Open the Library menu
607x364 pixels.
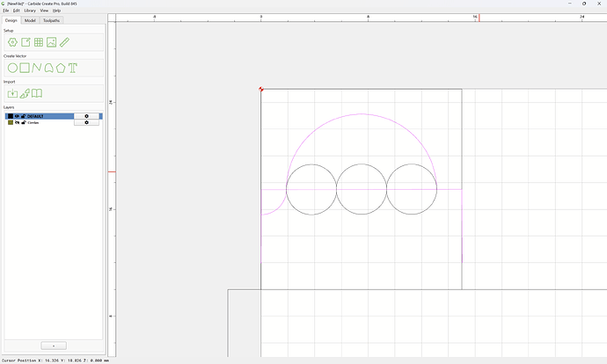pyautogui.click(x=30, y=11)
